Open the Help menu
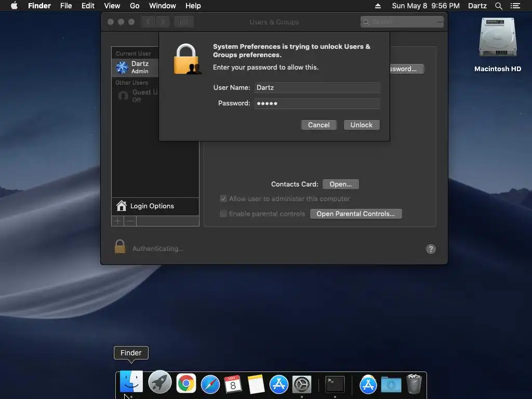Viewport: 532px width, 399px height. point(193,6)
